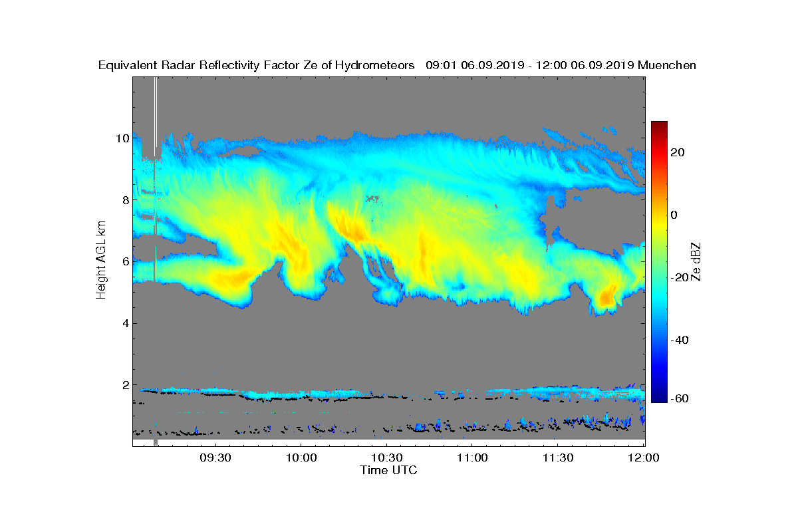Click the 10:00 time tick label
Image resolution: width=798 pixels, height=532 pixels.
tap(301, 458)
